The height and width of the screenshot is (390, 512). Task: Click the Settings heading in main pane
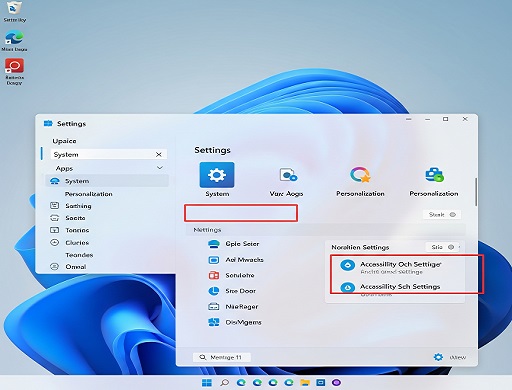coord(212,150)
